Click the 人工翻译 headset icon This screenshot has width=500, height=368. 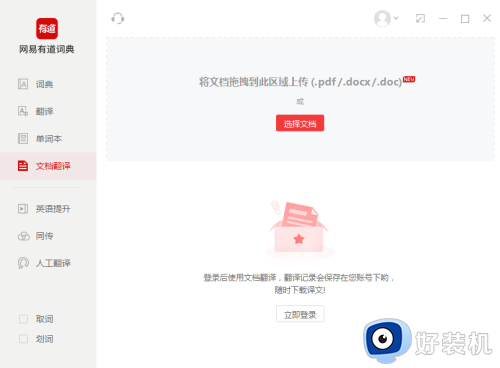pos(23,263)
